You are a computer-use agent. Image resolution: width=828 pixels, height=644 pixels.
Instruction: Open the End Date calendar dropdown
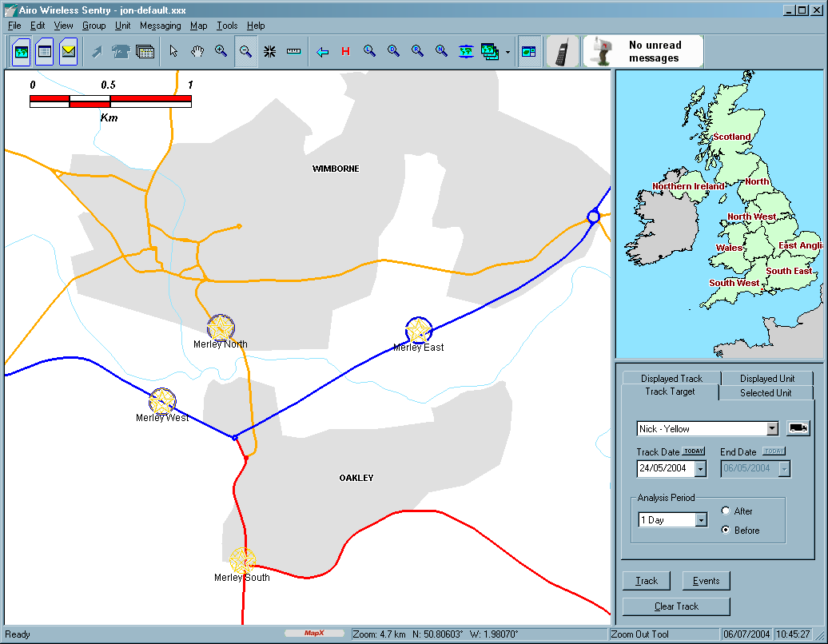tap(784, 468)
